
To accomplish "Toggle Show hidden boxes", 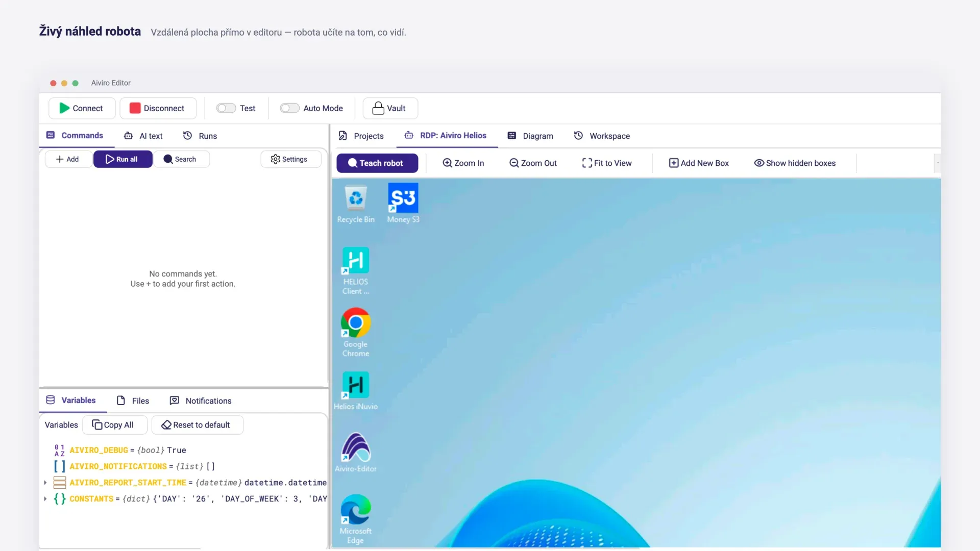I will click(795, 163).
